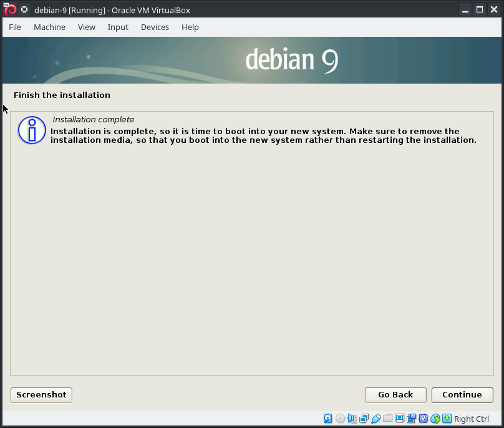This screenshot has height=428, width=504.
Task: Toggle the mouse integration status icon
Action: [435, 419]
